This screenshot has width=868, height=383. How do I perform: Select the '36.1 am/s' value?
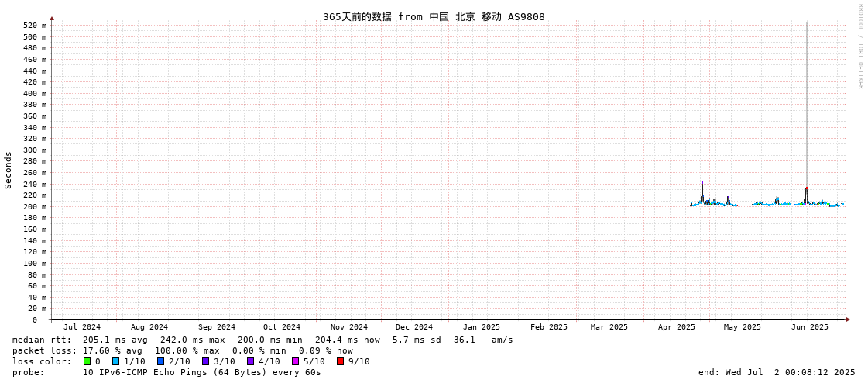click(x=483, y=340)
